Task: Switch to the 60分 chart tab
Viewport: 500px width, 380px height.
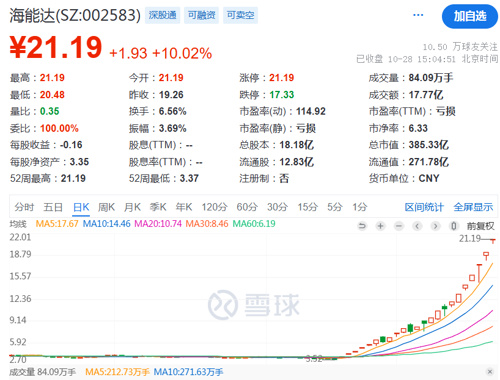Action: pos(247,207)
